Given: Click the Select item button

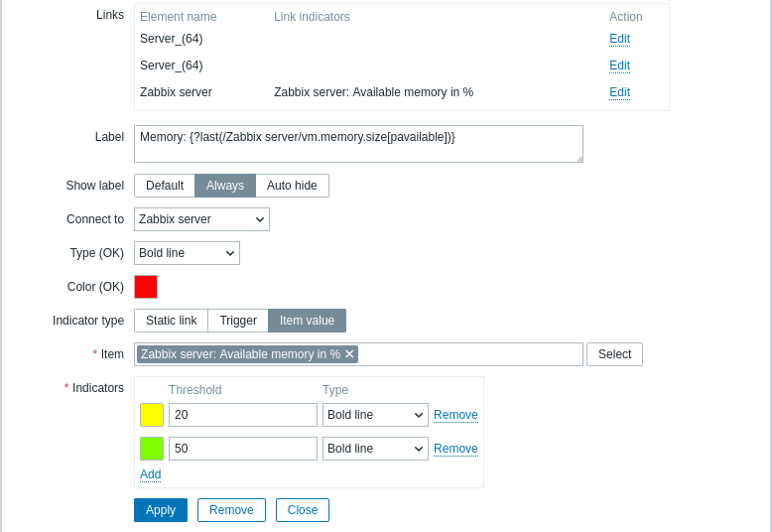Looking at the screenshot, I should [614, 354].
